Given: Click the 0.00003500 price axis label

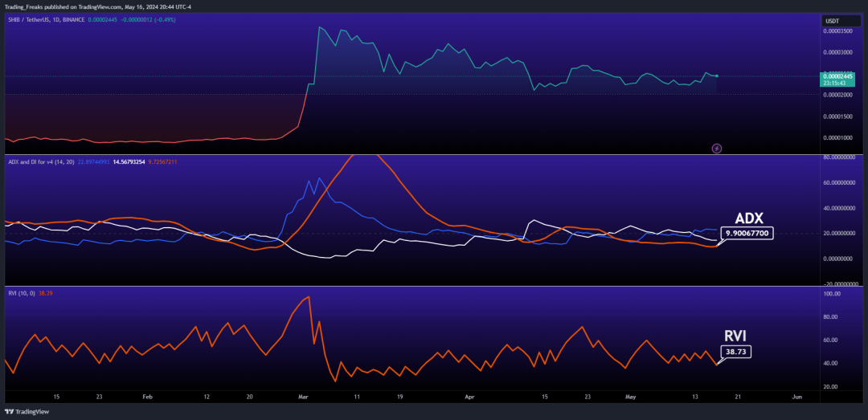Looking at the screenshot, I should pyautogui.click(x=839, y=31).
